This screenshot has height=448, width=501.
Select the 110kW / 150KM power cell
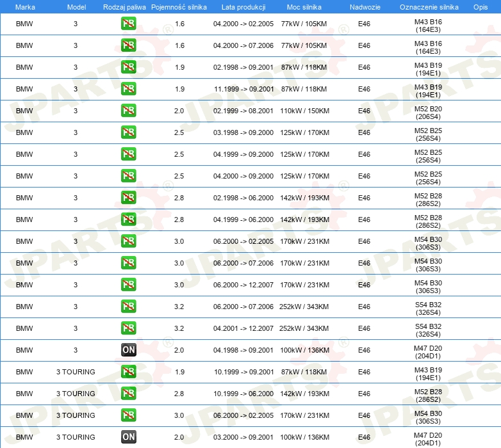point(304,111)
